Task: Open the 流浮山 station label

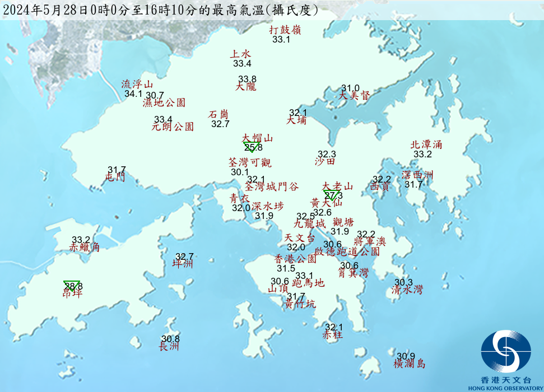Action: point(137,85)
